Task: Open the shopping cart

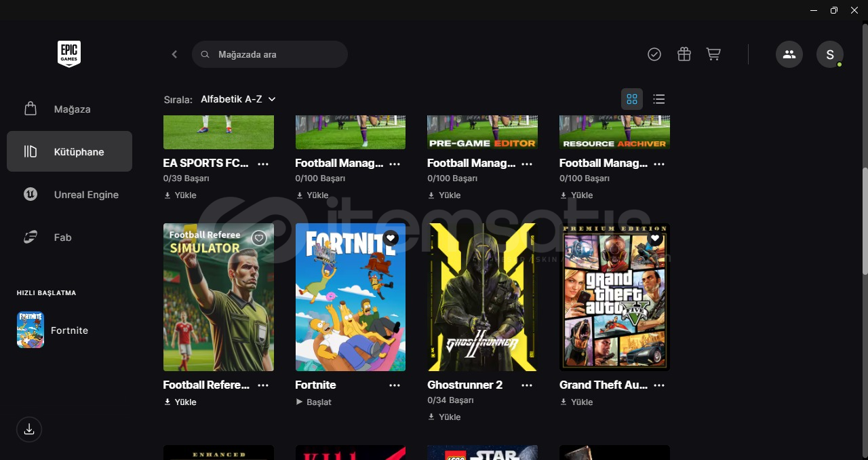Action: coord(713,54)
